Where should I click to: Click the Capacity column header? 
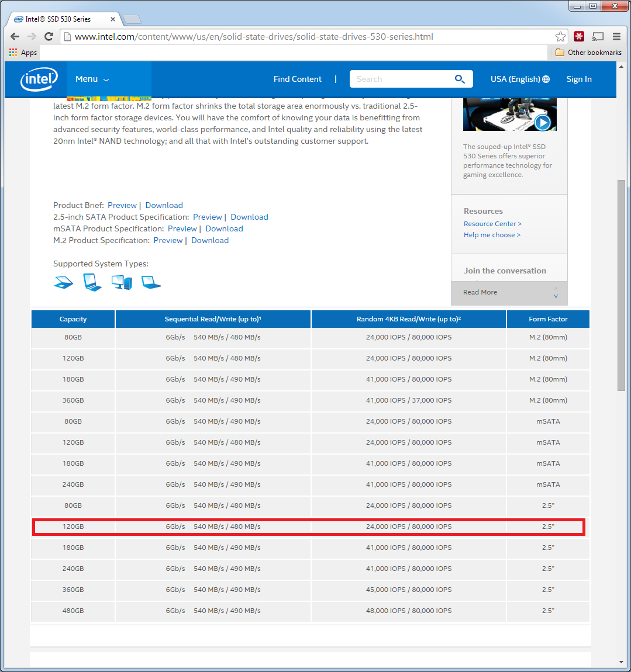(73, 319)
